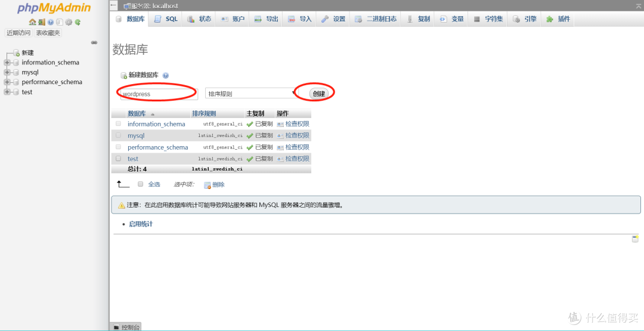Screen dimensions: 644x331
Task: Click the link chain icon in sidebar
Action: [x=94, y=42]
